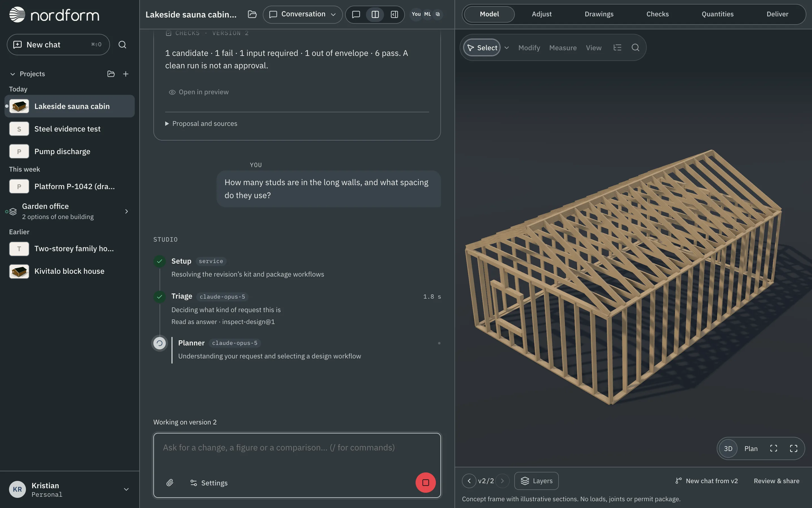
Task: Switch viewer to 3D mode
Action: (x=728, y=448)
